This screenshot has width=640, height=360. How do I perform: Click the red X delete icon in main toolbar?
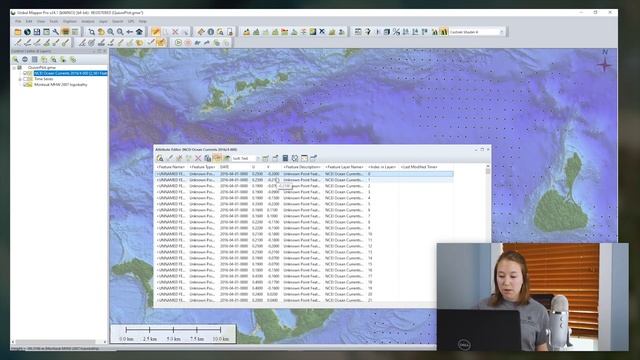tap(175, 32)
